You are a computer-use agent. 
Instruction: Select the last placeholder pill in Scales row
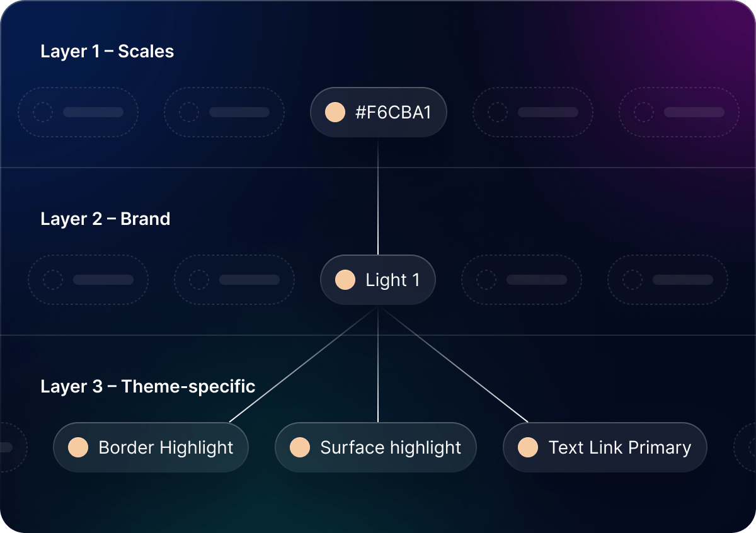pos(679,113)
